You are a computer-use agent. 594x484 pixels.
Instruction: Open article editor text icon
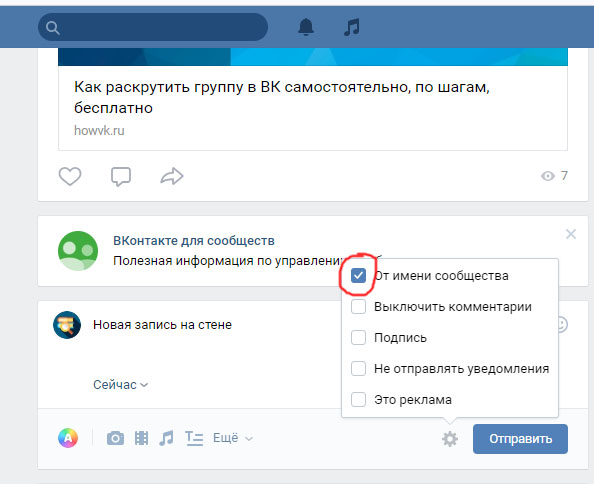click(194, 438)
